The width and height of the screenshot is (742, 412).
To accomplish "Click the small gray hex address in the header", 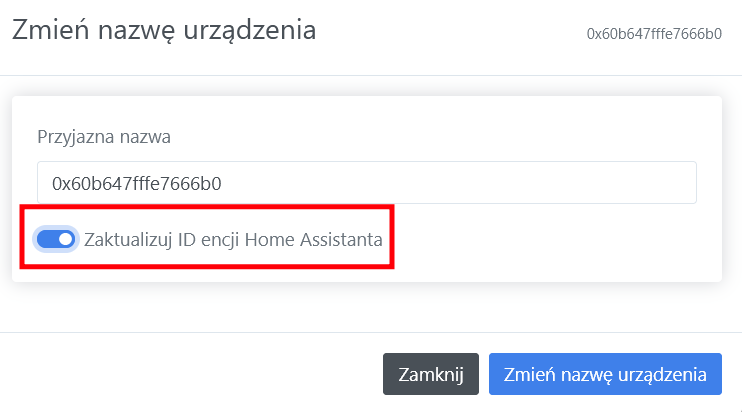I will click(x=654, y=33).
